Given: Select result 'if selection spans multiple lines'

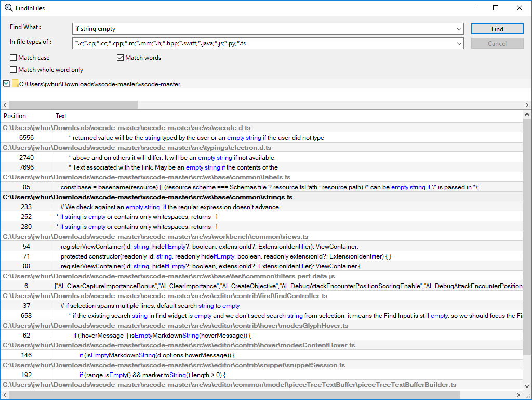Looking at the screenshot, I should pos(262,306).
